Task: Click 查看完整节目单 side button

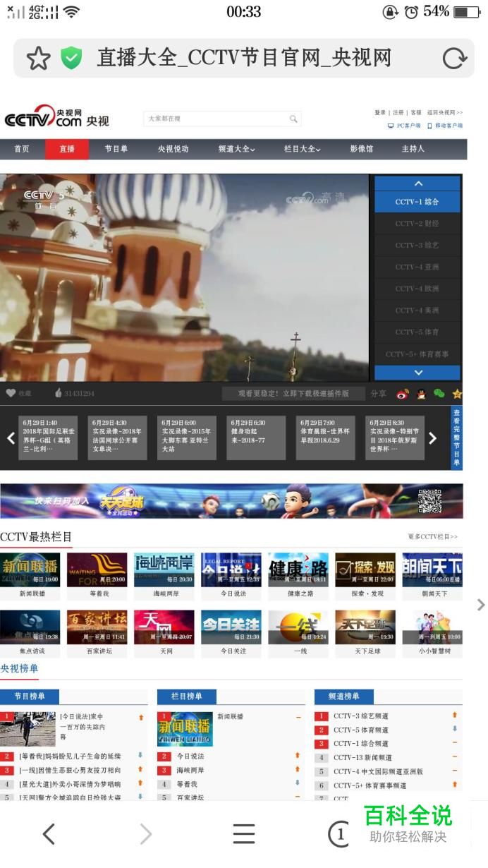Action: [x=456, y=438]
